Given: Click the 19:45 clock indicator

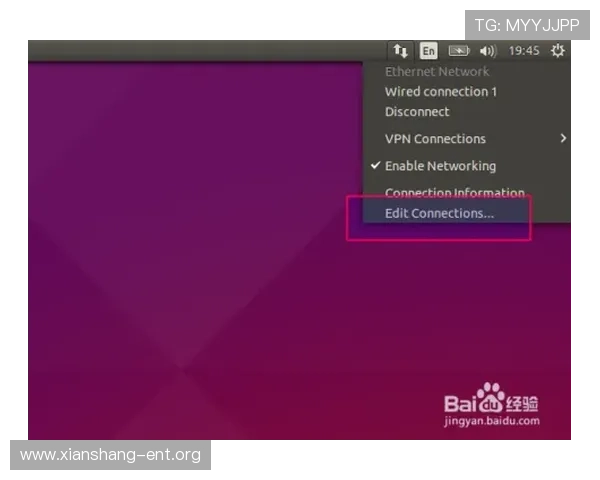Looking at the screenshot, I should pyautogui.click(x=524, y=51).
